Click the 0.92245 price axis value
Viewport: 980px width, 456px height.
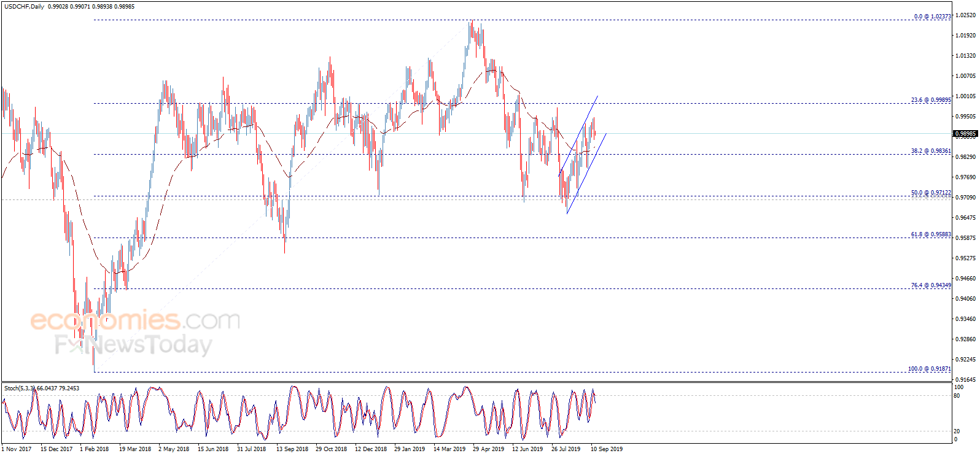[965, 360]
